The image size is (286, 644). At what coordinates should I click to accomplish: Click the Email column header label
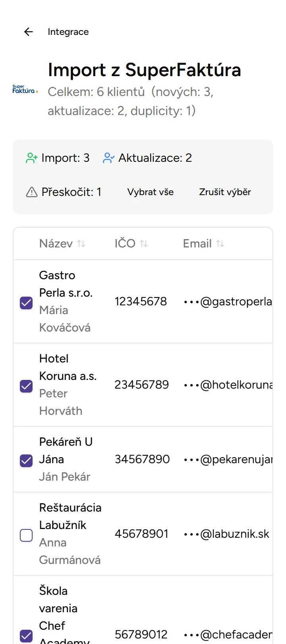pos(197,243)
